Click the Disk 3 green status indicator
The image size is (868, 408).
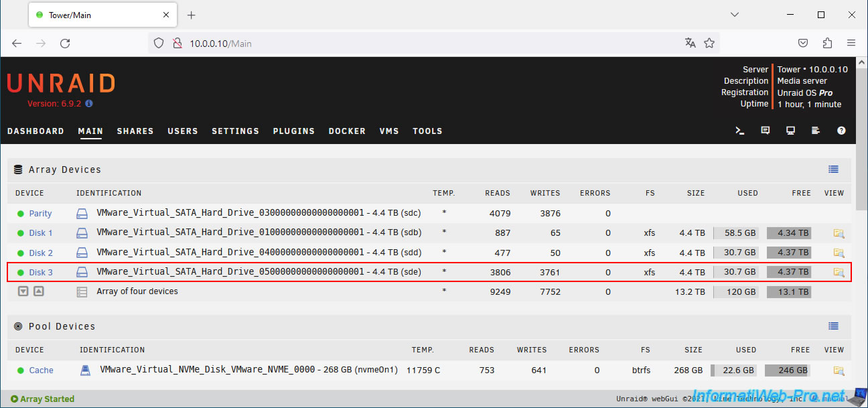(x=20, y=273)
